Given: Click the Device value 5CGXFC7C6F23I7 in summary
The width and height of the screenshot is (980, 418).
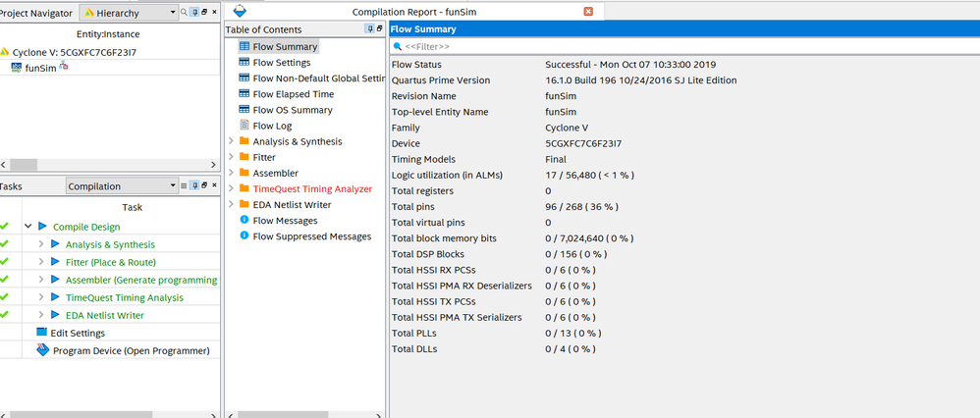Looking at the screenshot, I should point(583,143).
